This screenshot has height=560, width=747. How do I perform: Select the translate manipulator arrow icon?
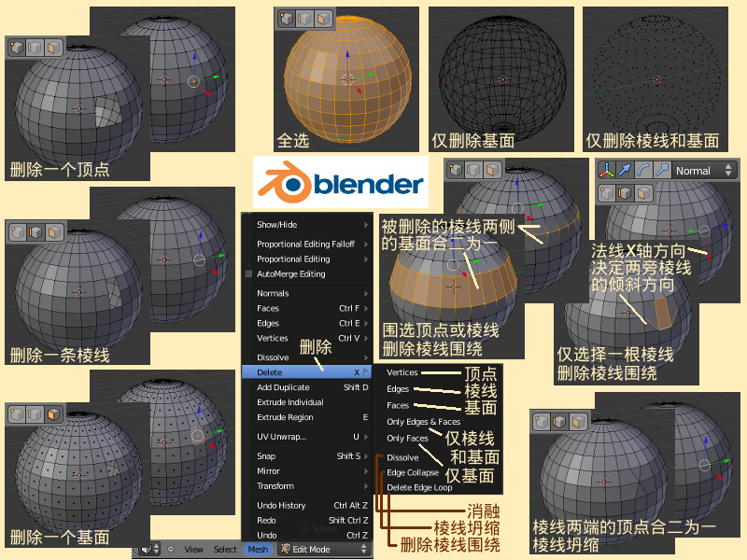point(625,170)
